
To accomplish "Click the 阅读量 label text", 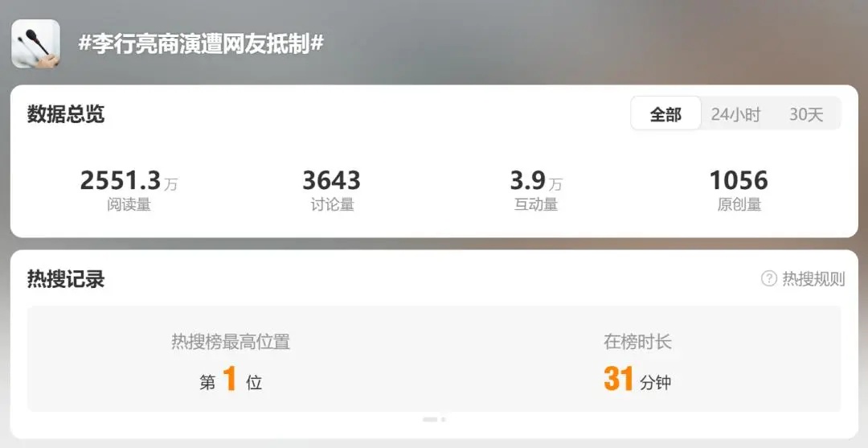I will coord(129,205).
